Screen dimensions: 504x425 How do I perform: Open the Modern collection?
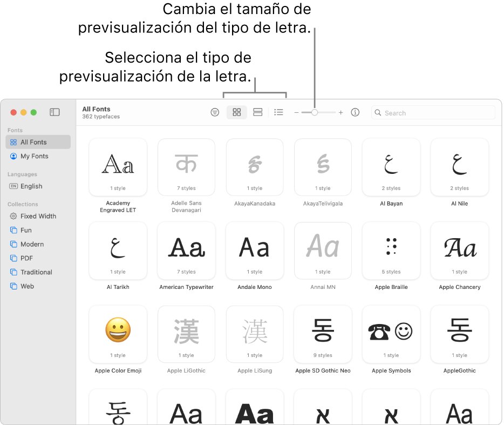(x=38, y=244)
